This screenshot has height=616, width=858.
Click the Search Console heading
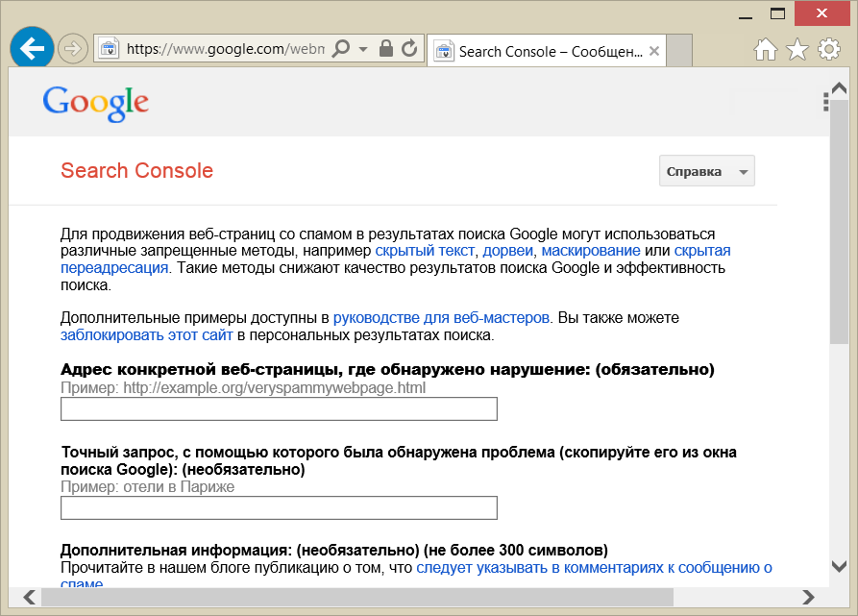pos(136,171)
